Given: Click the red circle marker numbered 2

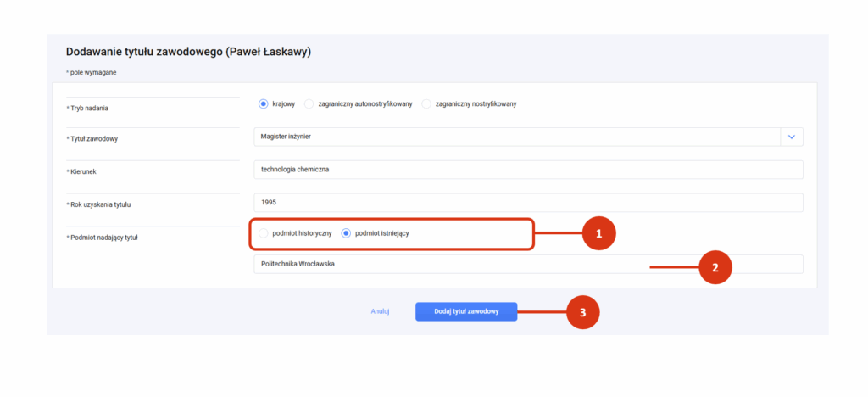Looking at the screenshot, I should [x=715, y=267].
